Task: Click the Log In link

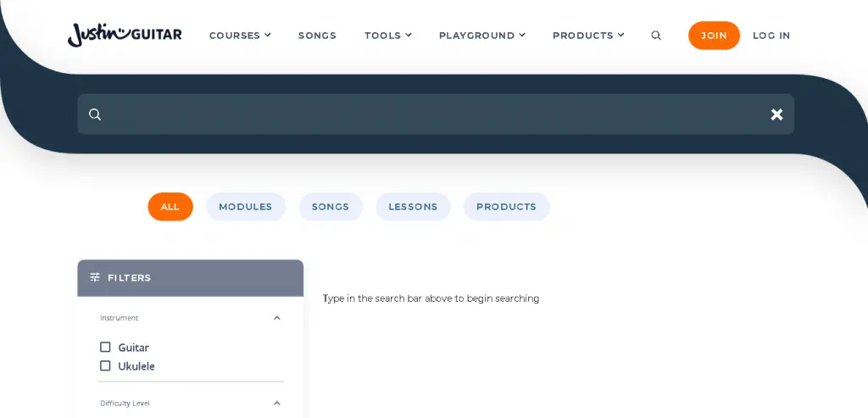Action: (x=771, y=36)
